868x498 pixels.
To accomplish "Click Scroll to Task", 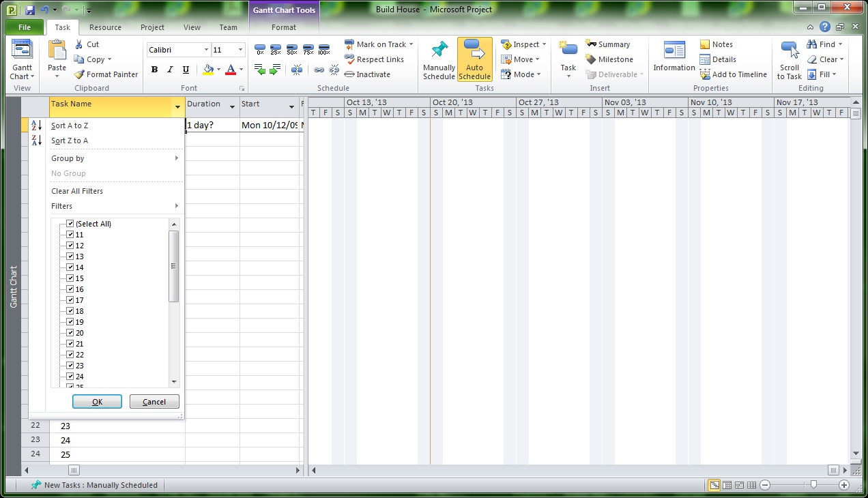I will click(790, 60).
